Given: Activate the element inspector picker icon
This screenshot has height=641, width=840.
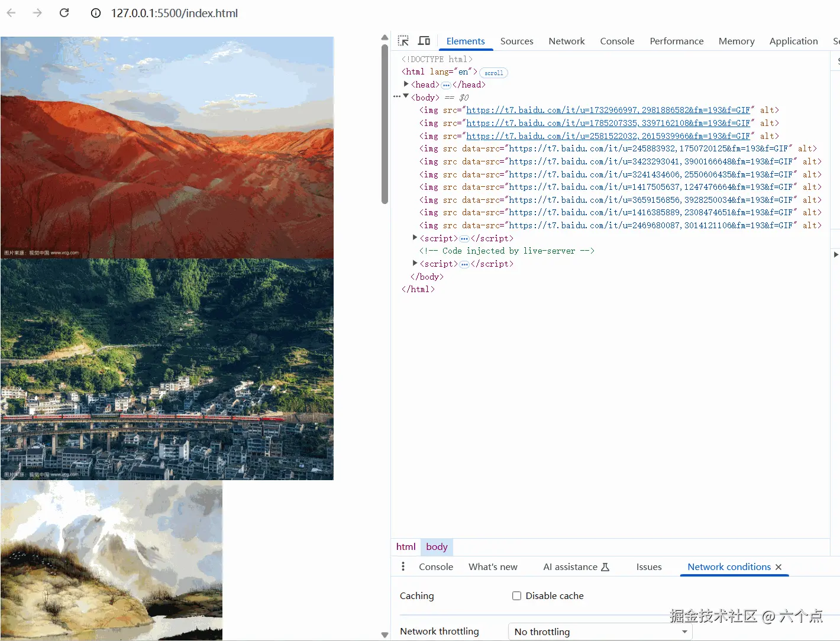Looking at the screenshot, I should point(403,41).
